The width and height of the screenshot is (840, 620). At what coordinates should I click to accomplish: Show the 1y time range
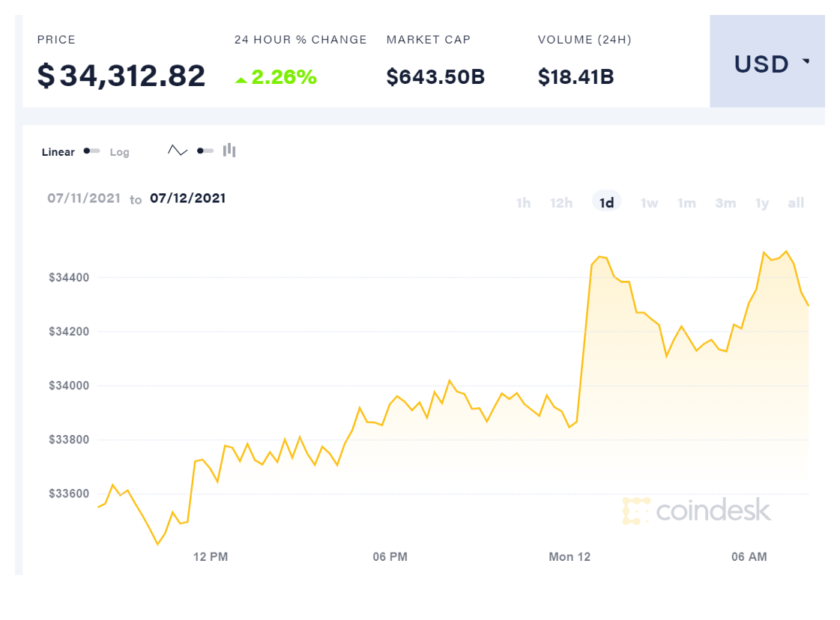pyautogui.click(x=762, y=203)
